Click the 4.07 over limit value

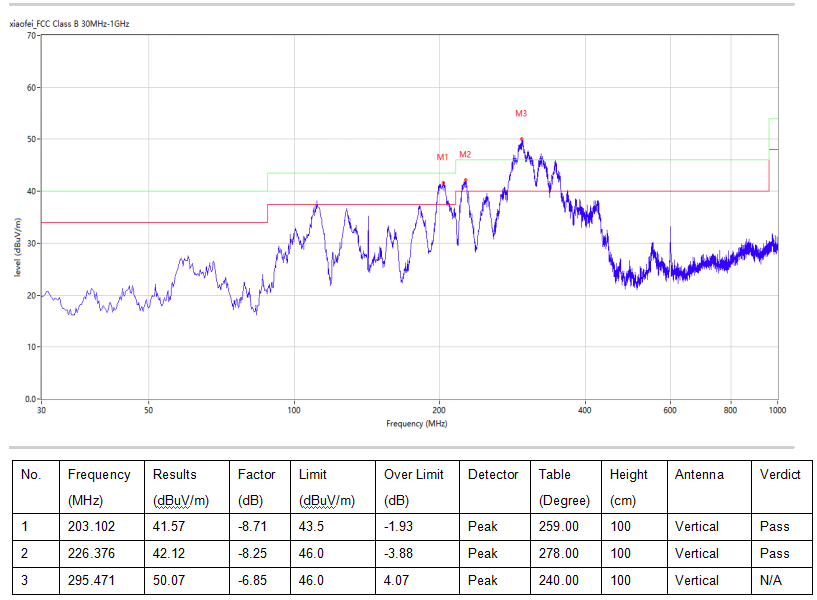pyautogui.click(x=397, y=580)
